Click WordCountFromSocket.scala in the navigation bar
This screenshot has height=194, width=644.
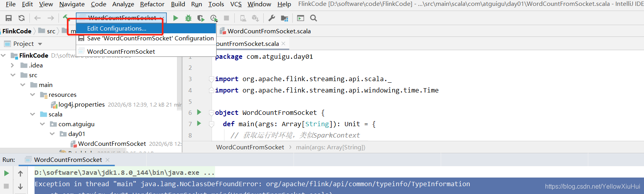[x=265, y=31]
